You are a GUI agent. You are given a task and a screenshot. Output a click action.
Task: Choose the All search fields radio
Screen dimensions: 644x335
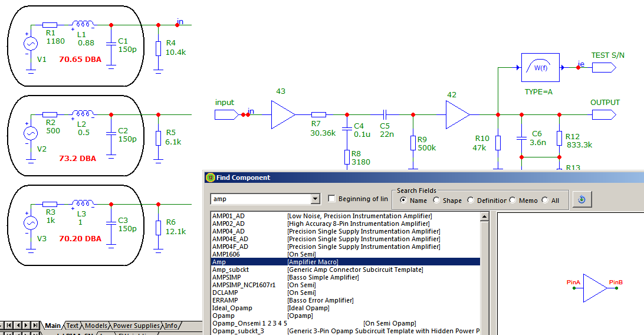coord(545,200)
